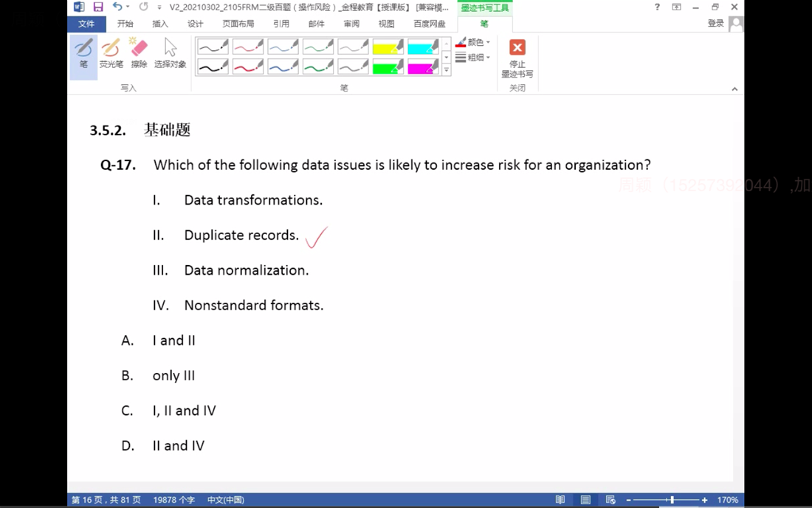Pick the thick blue pen style

tap(283, 66)
